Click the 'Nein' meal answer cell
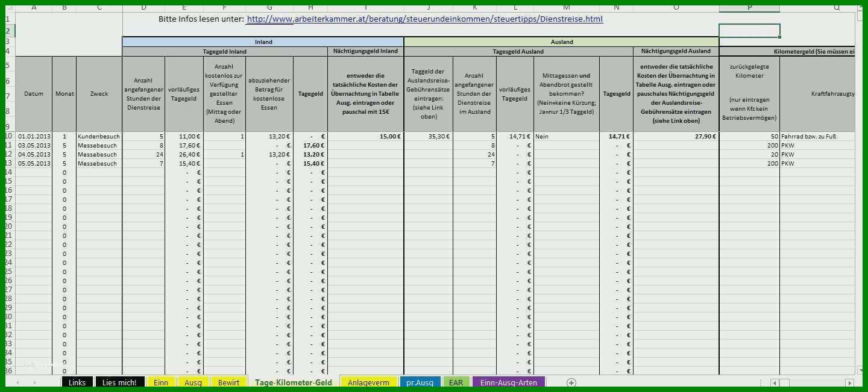The image size is (868, 392). pyautogui.click(x=567, y=137)
